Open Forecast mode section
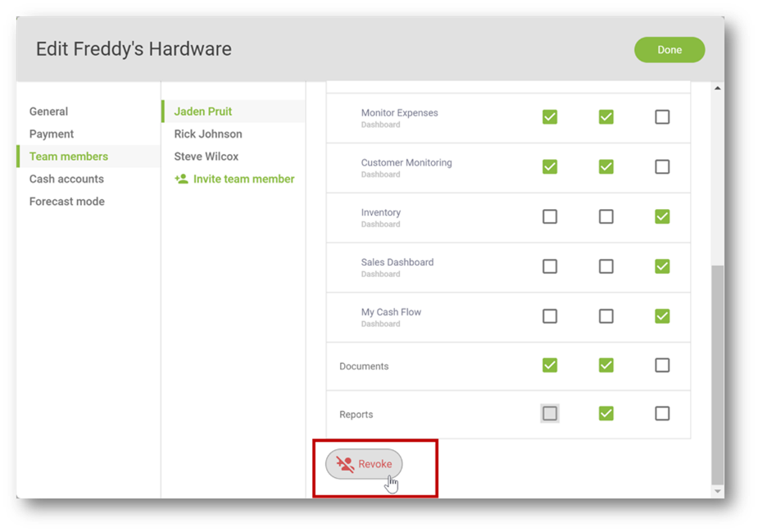The image size is (758, 532). point(66,201)
